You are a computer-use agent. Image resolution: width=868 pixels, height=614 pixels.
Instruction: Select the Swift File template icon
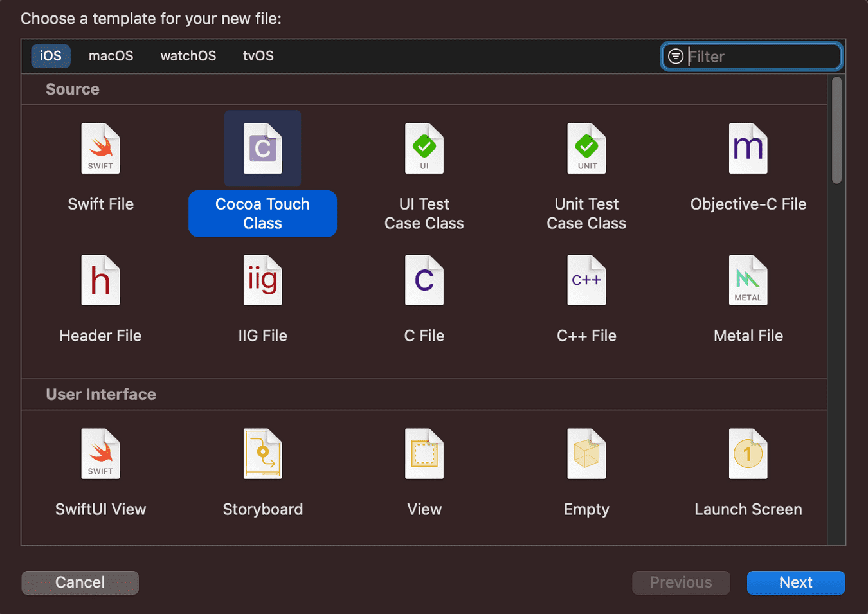(100, 149)
